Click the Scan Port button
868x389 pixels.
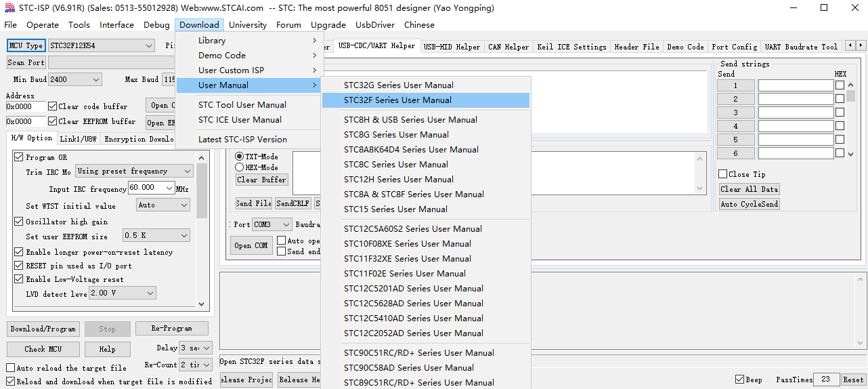[x=26, y=62]
